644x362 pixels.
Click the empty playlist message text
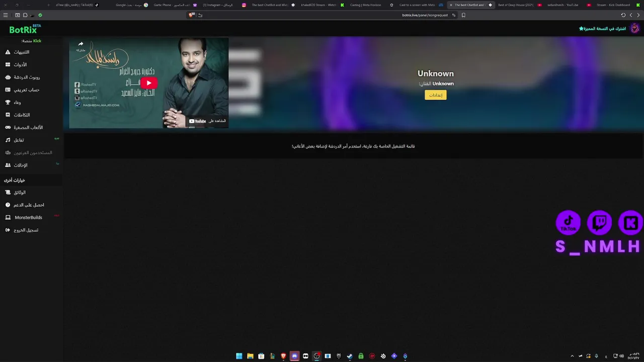[x=353, y=146]
